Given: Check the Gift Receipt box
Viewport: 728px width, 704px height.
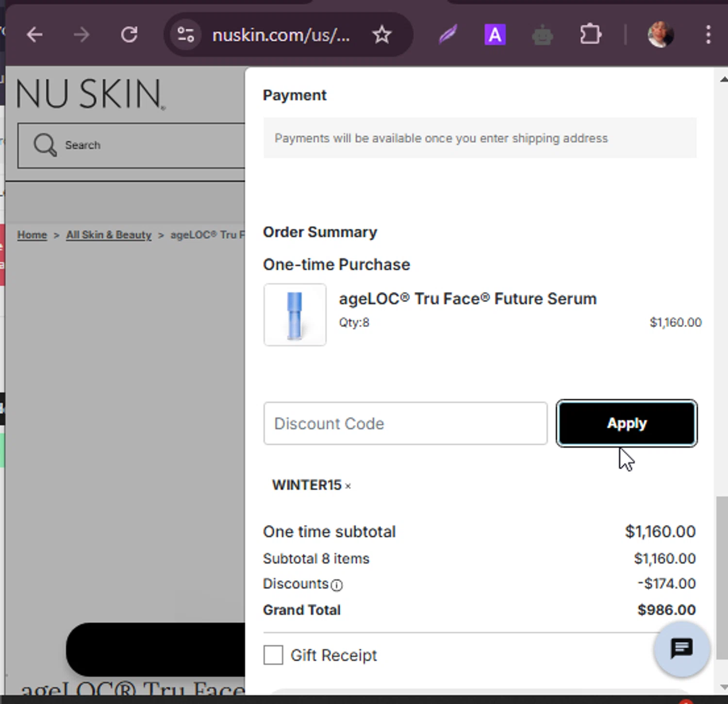Looking at the screenshot, I should (273, 655).
